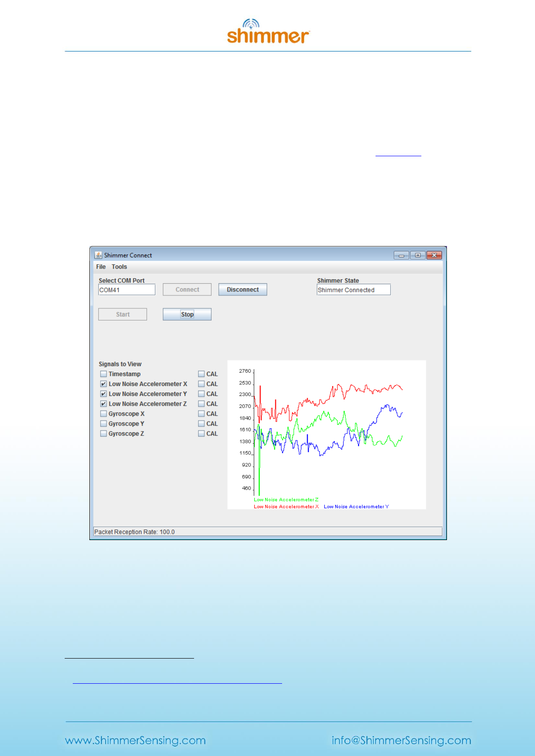The height and width of the screenshot is (756, 535).
Task: Click the 2760 axis value on the graph
Action: point(245,371)
